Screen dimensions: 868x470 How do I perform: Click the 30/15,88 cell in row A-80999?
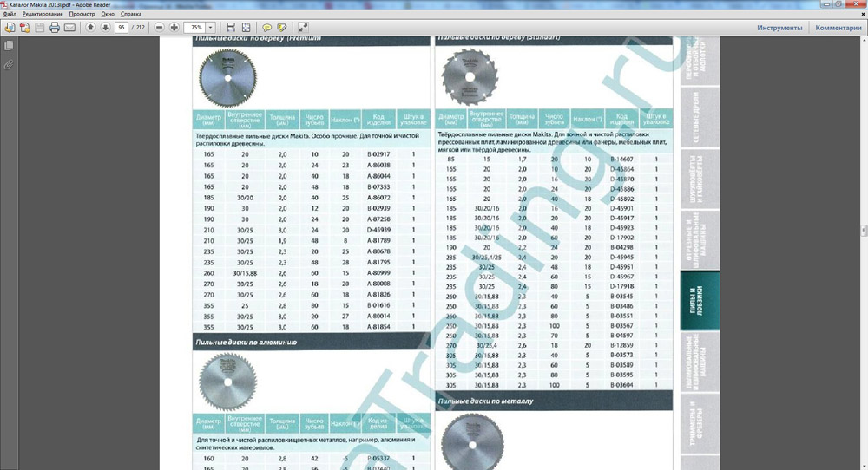245,272
